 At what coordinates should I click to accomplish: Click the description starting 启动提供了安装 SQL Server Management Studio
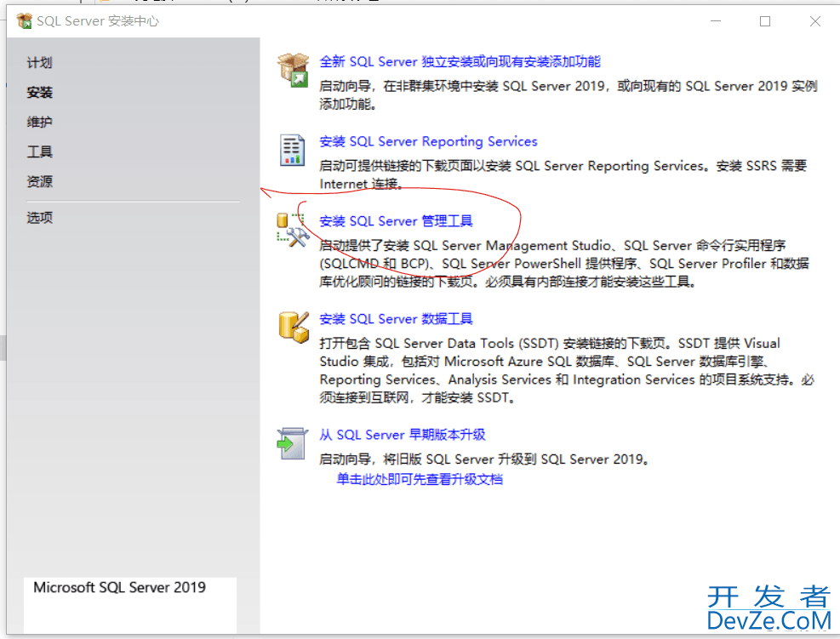pos(564,264)
